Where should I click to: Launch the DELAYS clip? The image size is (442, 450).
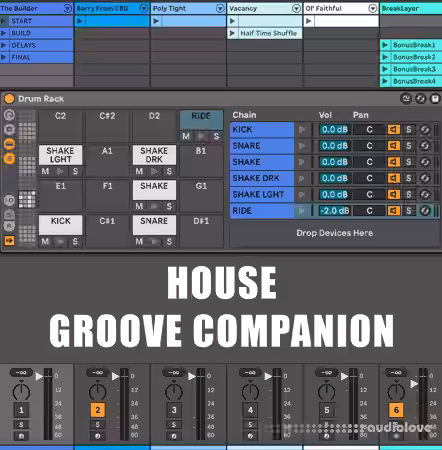point(4,45)
